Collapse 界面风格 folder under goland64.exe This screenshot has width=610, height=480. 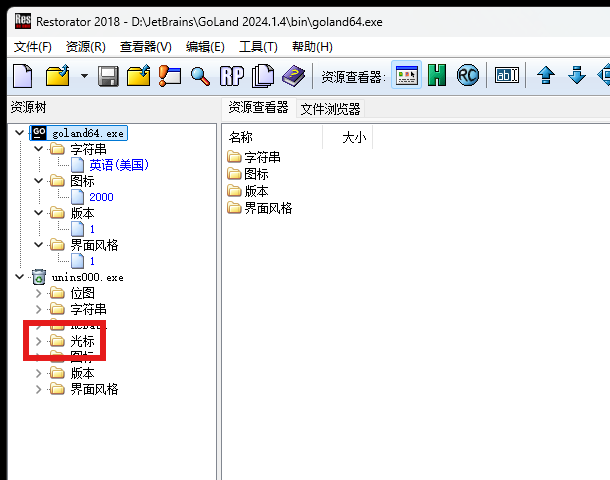(x=39, y=245)
